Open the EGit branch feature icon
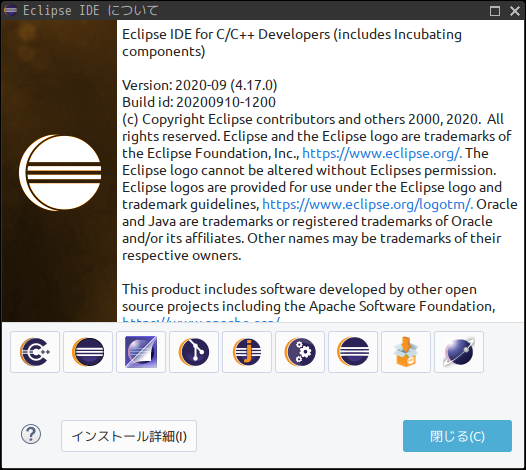The image size is (526, 470). [x=194, y=352]
